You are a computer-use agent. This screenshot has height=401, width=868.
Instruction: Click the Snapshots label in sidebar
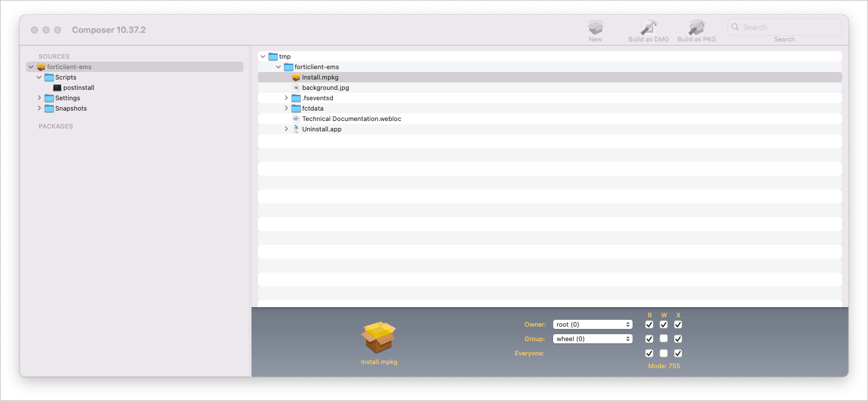click(71, 108)
